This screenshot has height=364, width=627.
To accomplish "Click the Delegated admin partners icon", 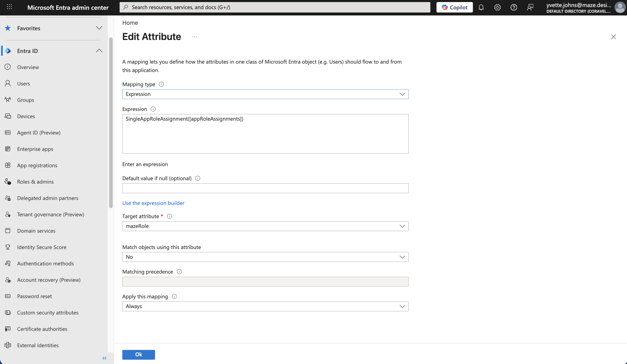I will (x=8, y=198).
